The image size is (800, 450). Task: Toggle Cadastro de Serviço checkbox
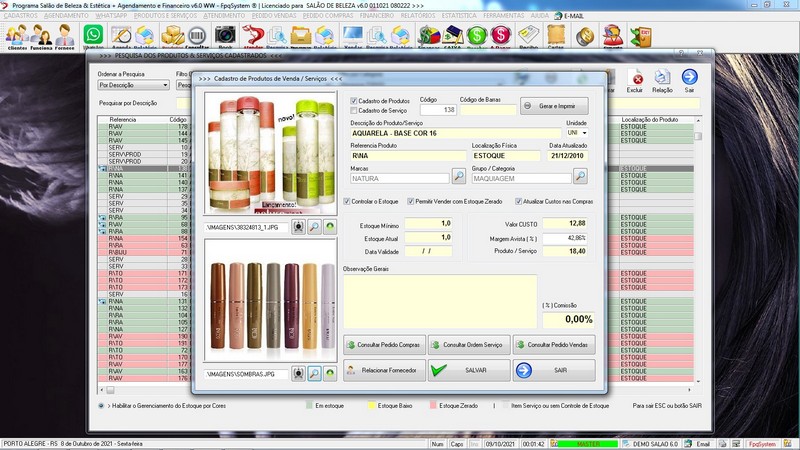tap(354, 110)
